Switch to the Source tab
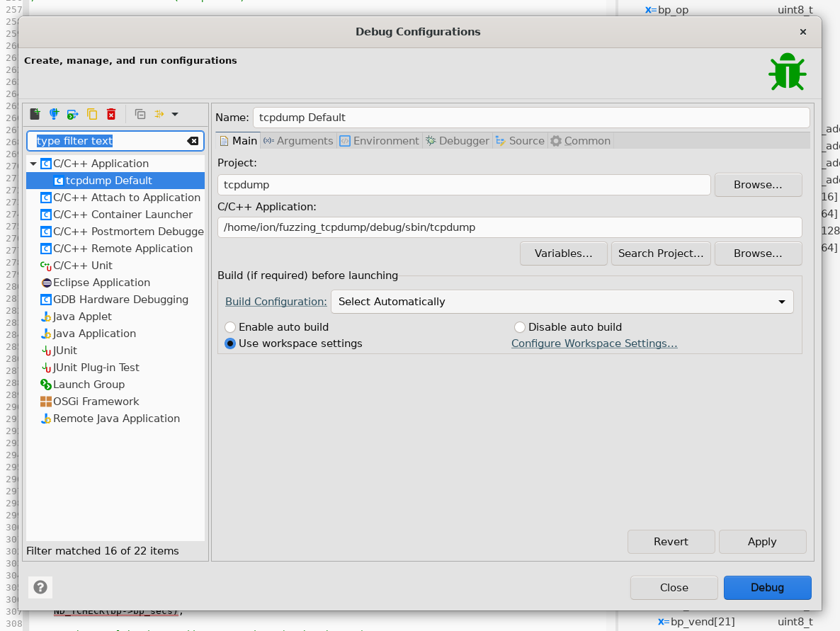This screenshot has height=631, width=840. 520,141
